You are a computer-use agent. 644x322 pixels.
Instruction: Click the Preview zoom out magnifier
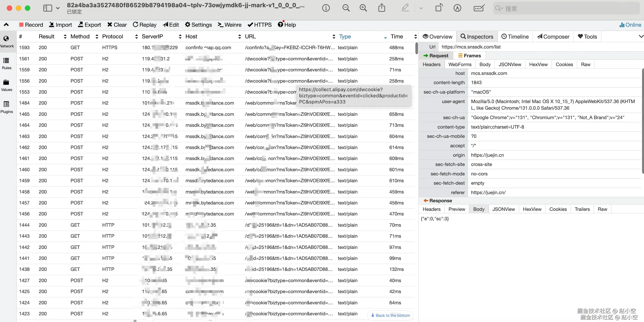pyautogui.click(x=346, y=8)
